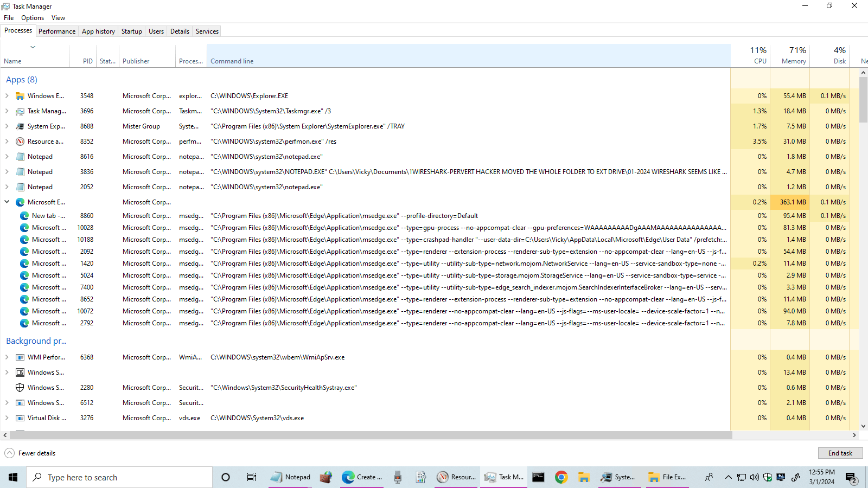Screen dimensions: 868x488
Task: Open the Cortana circle on the taskbar
Action: 226,477
